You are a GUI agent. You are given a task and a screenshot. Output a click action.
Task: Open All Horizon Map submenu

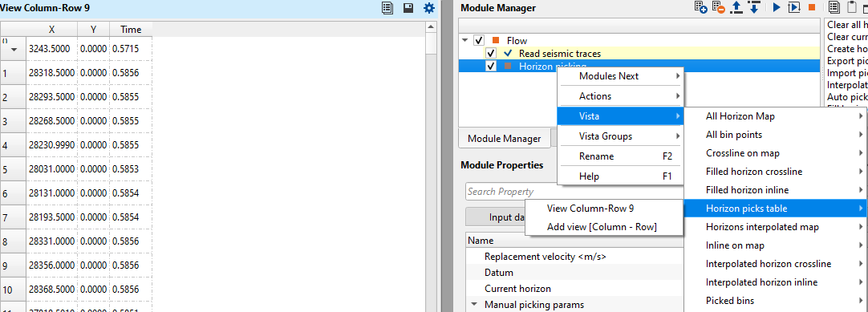click(777, 116)
